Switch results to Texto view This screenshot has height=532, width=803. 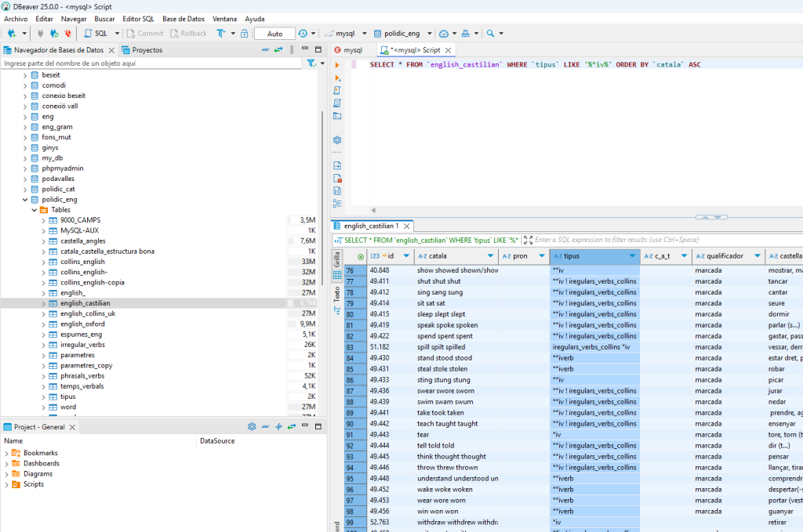[337, 294]
